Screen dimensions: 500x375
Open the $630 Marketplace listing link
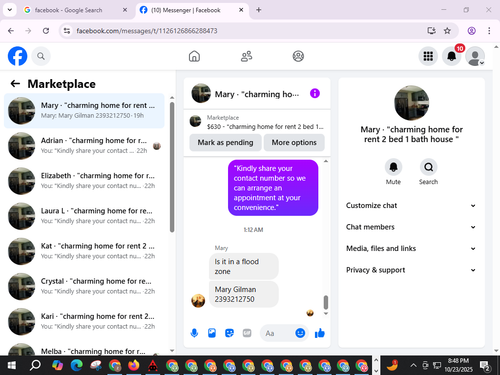click(x=257, y=122)
